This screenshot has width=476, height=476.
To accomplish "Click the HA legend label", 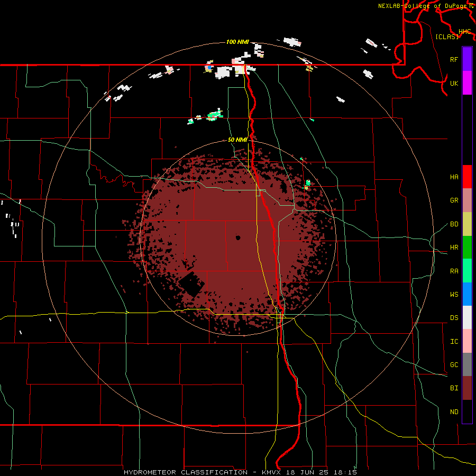I will tap(454, 177).
